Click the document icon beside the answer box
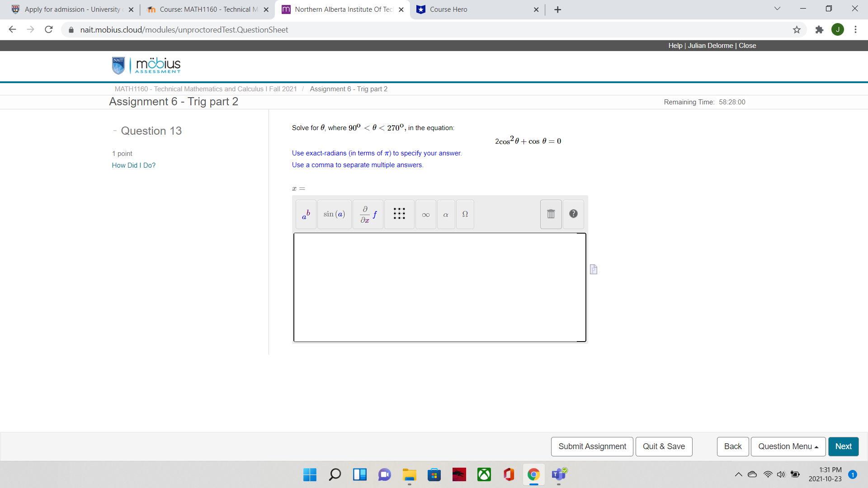Viewport: 868px width, 488px height. tap(593, 269)
